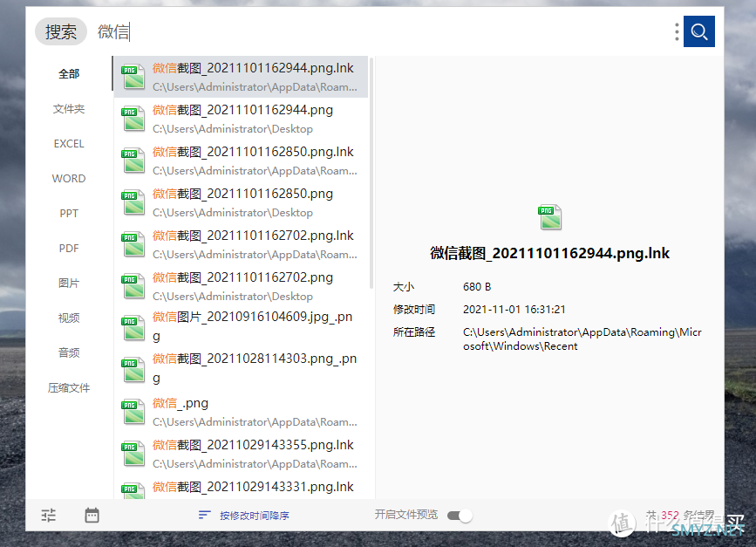Click the sort order lines icon
Image resolution: width=756 pixels, height=547 pixels.
pyautogui.click(x=204, y=516)
